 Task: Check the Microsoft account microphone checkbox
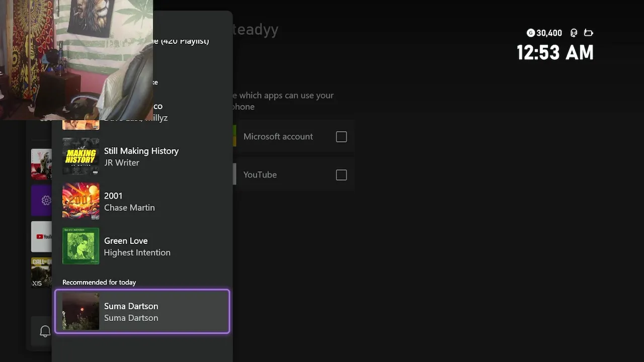341,136
